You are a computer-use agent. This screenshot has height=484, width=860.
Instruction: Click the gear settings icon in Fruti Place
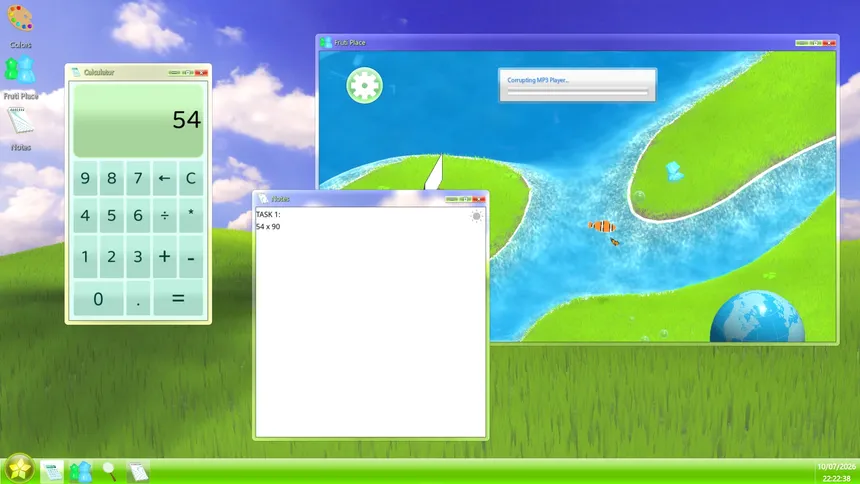[x=364, y=86]
